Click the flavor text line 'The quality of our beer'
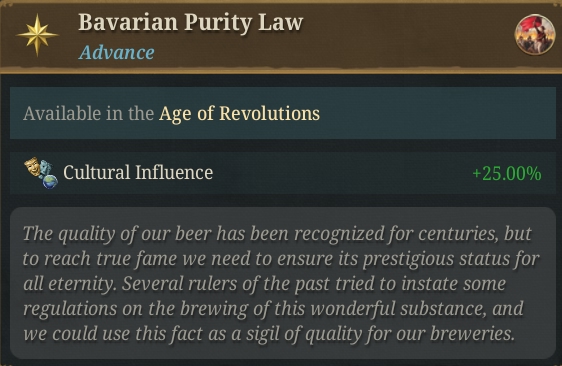Image resolution: width=562 pixels, height=366 pixels. pos(277,234)
